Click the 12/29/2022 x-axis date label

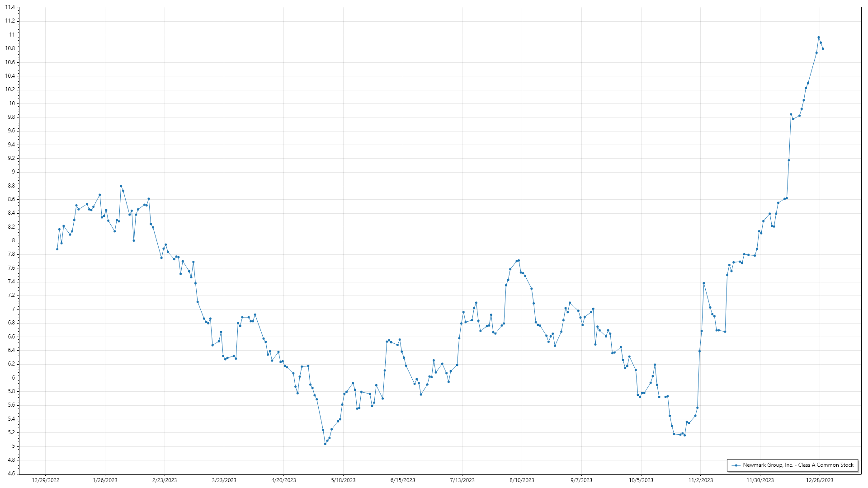[46, 480]
